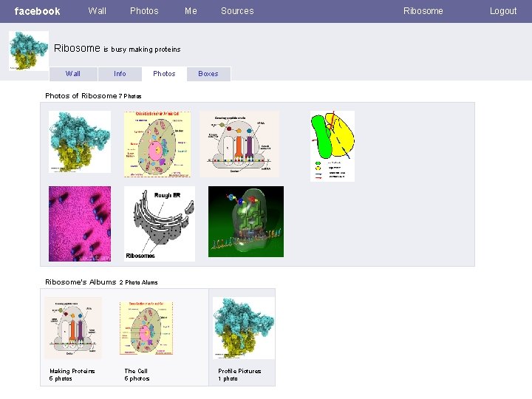Switch to the Boxes profile tab
This screenshot has width=532, height=399.
point(208,74)
